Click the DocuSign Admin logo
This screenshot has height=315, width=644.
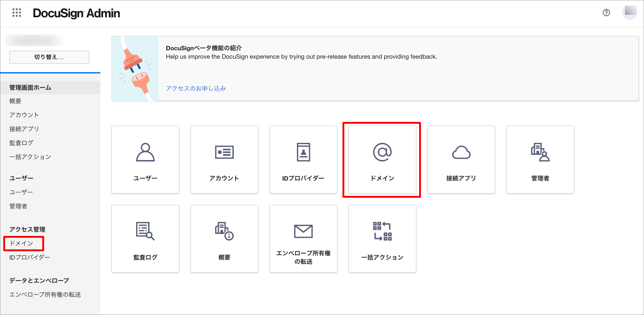[x=77, y=13]
